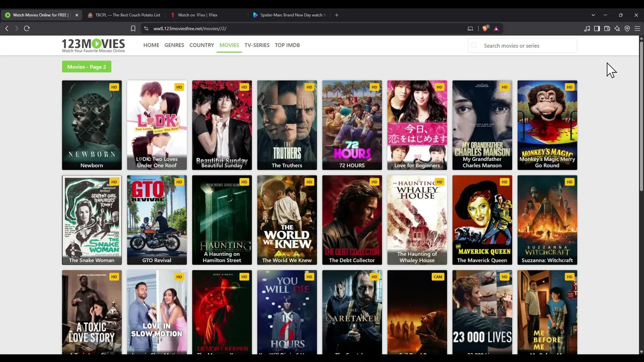Go back to the previous page

(x=7, y=29)
